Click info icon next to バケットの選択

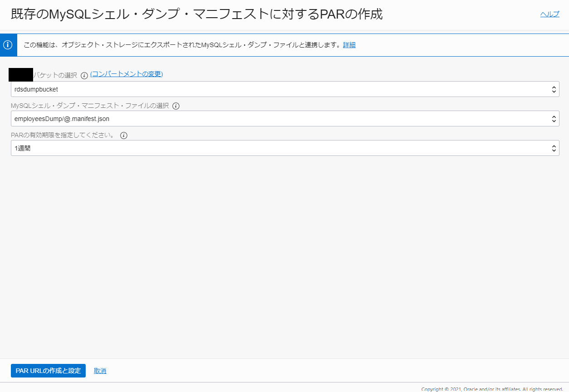point(84,76)
